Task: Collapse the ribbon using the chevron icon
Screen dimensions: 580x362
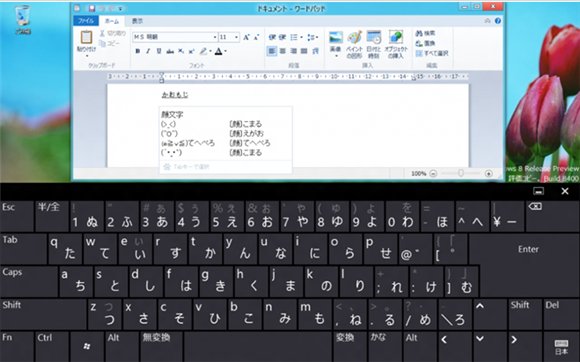Action: [488, 21]
